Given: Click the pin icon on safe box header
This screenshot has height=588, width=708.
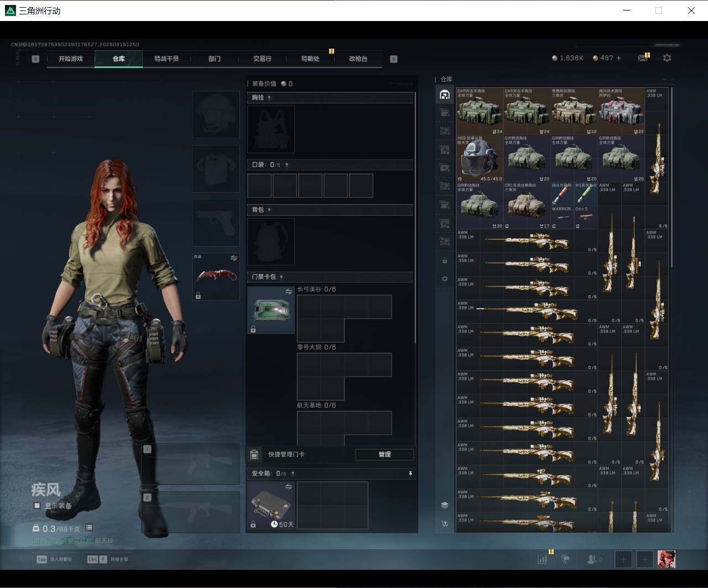Looking at the screenshot, I should (410, 473).
